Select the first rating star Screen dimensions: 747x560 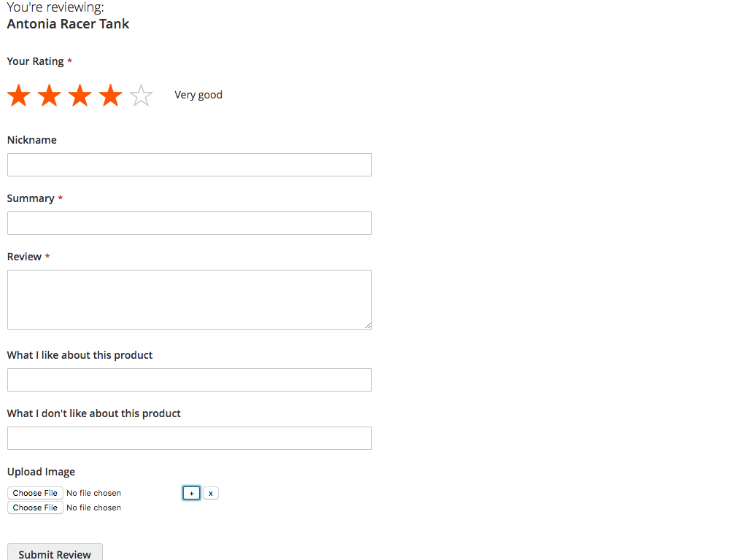pos(19,96)
